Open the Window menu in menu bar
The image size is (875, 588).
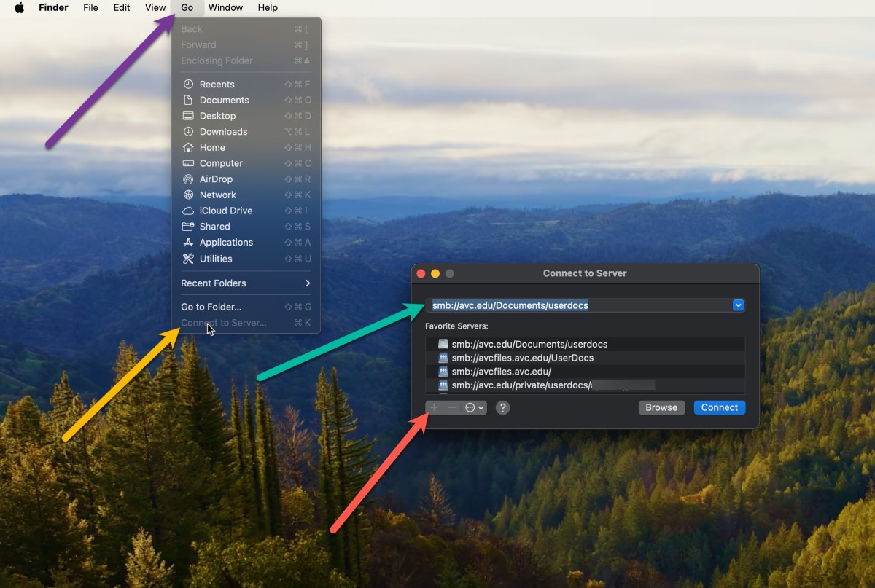click(225, 8)
